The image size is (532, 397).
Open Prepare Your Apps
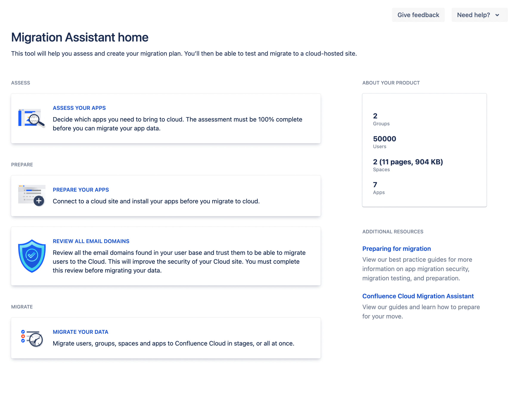coord(81,190)
